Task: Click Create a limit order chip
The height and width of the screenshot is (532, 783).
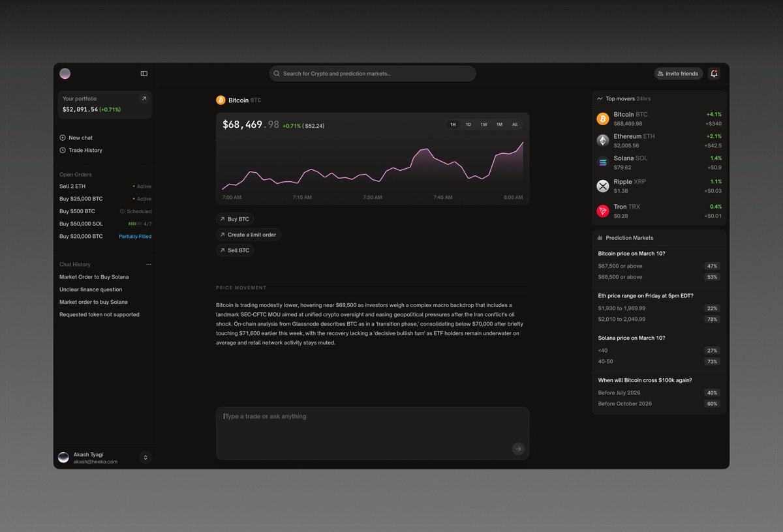Action: click(249, 235)
